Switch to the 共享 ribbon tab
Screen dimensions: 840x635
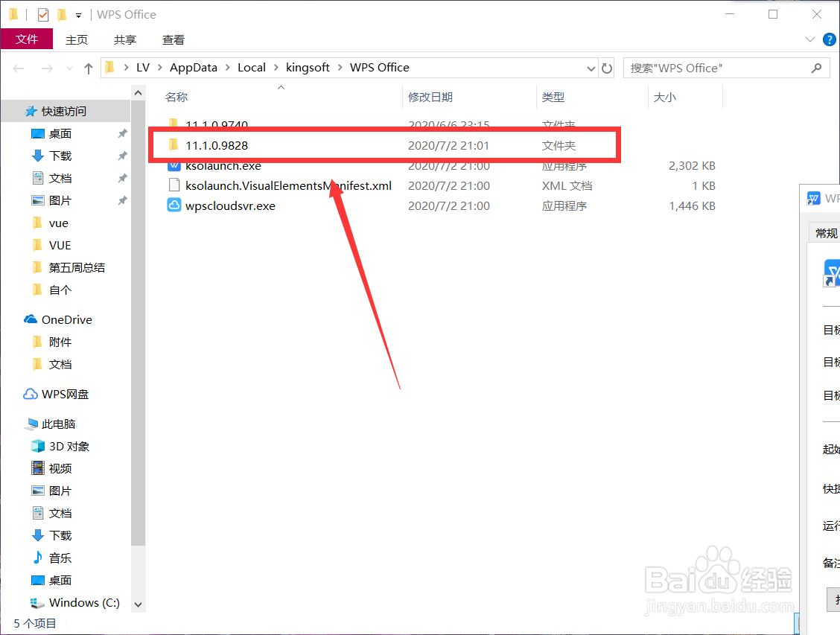click(125, 39)
